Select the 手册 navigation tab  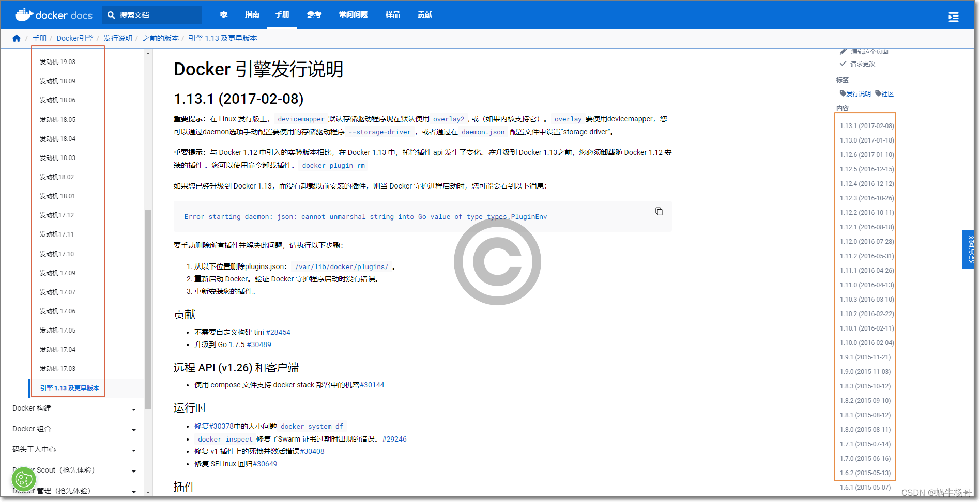(282, 14)
